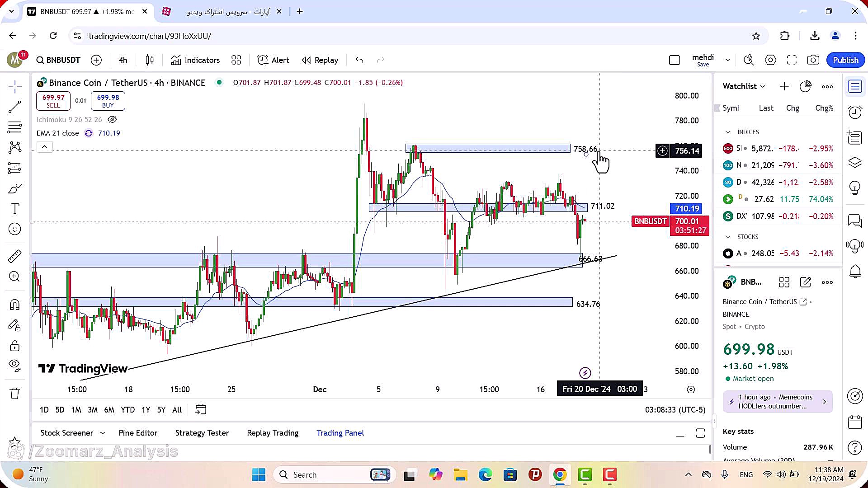
Task: Activate the zoom in tool
Action: pyautogui.click(x=14, y=277)
